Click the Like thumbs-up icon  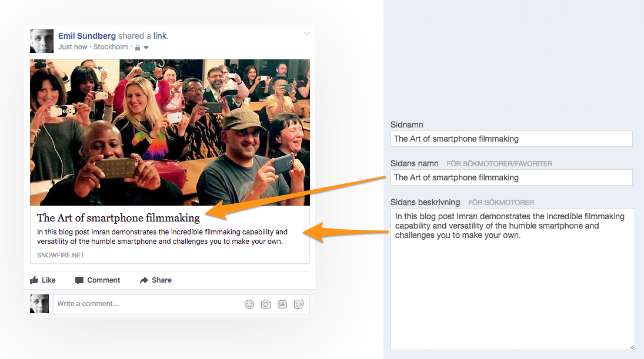point(34,280)
